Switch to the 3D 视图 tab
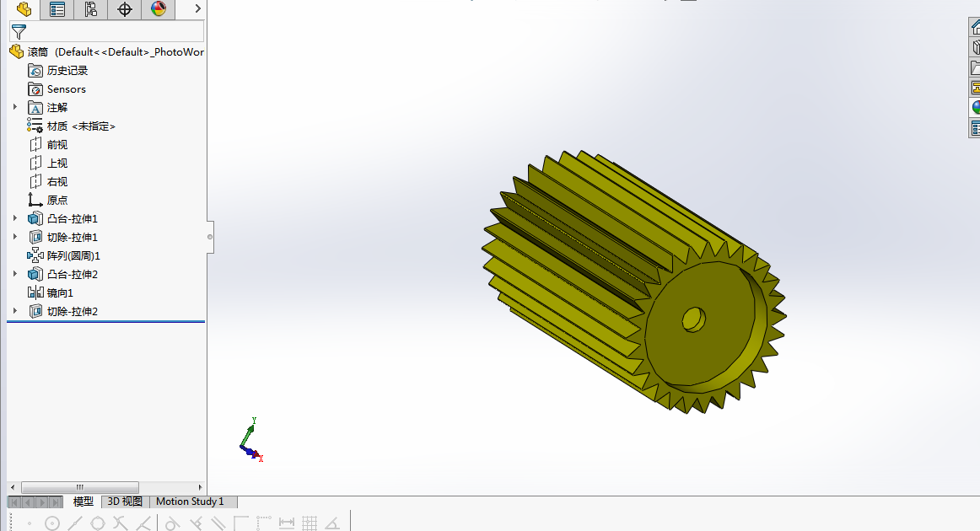The height and width of the screenshot is (531, 980). coord(125,501)
